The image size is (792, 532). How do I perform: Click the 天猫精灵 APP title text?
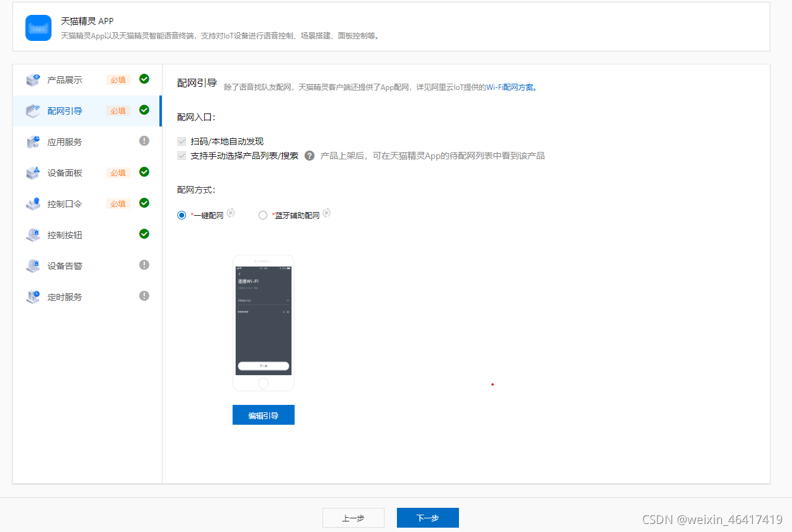tap(87, 21)
